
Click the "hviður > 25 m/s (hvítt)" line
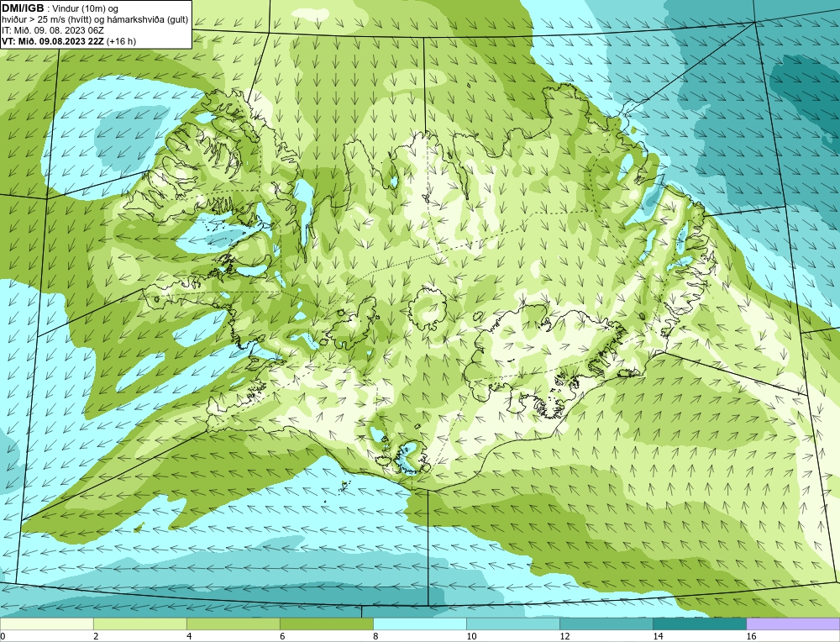pyautogui.click(x=46, y=19)
